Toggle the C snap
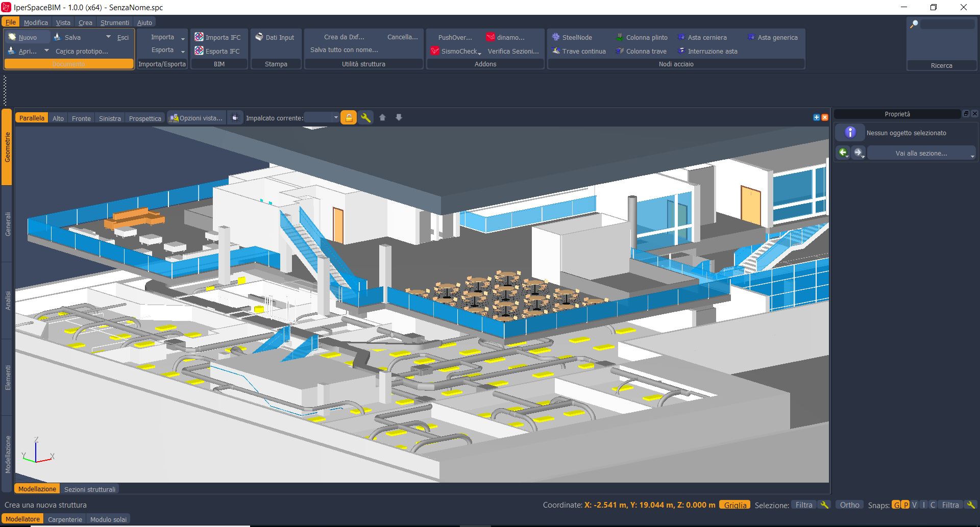Image resolution: width=980 pixels, height=527 pixels. point(933,505)
